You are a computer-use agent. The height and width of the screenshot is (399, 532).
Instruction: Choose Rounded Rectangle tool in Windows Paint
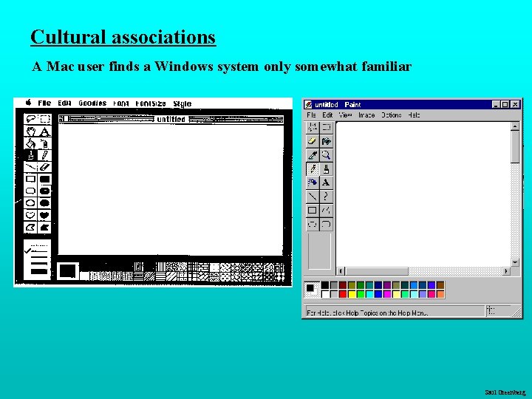(x=327, y=225)
